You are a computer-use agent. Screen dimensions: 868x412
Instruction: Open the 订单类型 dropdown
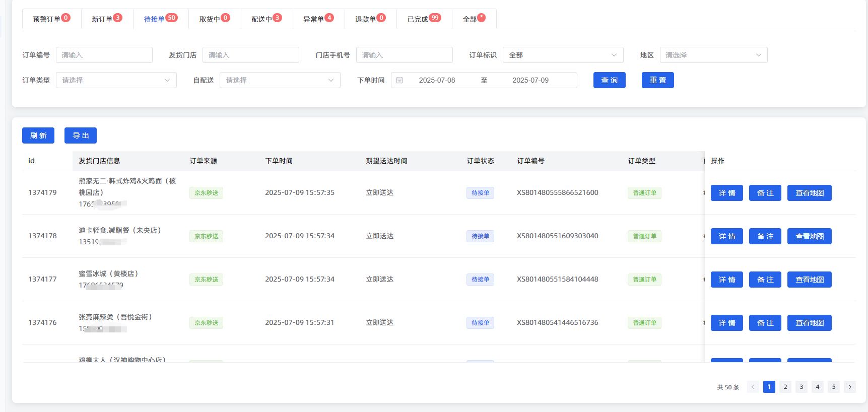click(116, 80)
